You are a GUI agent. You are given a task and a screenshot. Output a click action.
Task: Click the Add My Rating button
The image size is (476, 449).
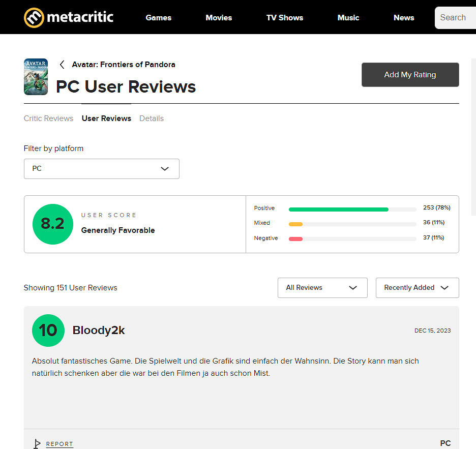point(410,75)
